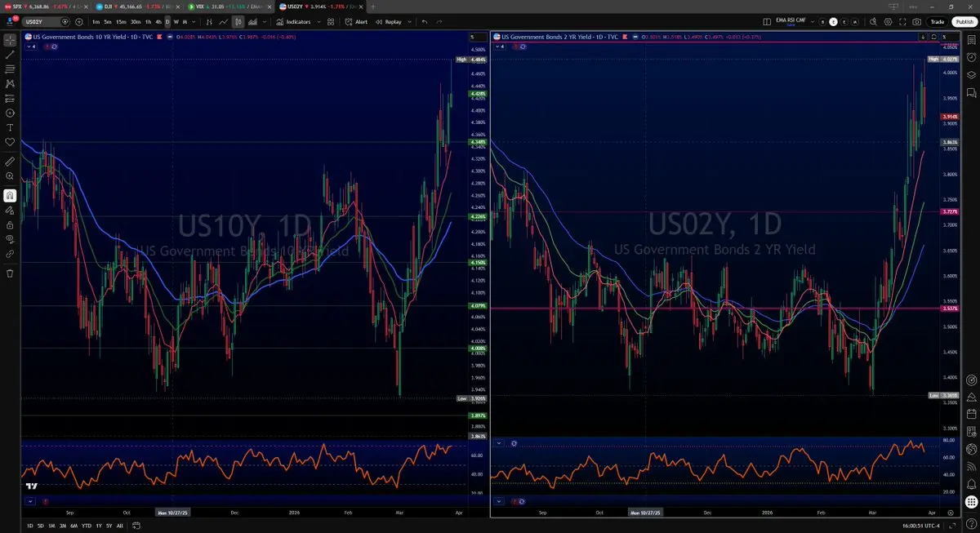
Task: Click the trash remove objects icon
Action: tap(10, 273)
